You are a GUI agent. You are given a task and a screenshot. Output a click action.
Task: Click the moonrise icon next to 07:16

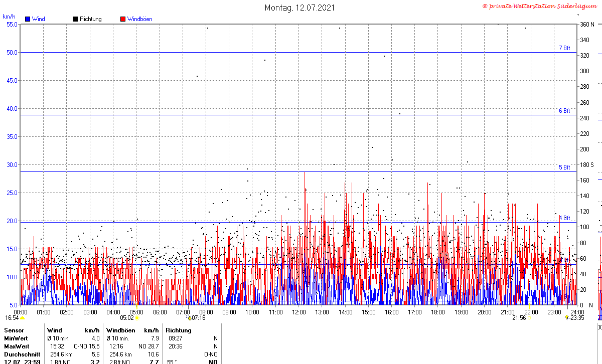189,318
